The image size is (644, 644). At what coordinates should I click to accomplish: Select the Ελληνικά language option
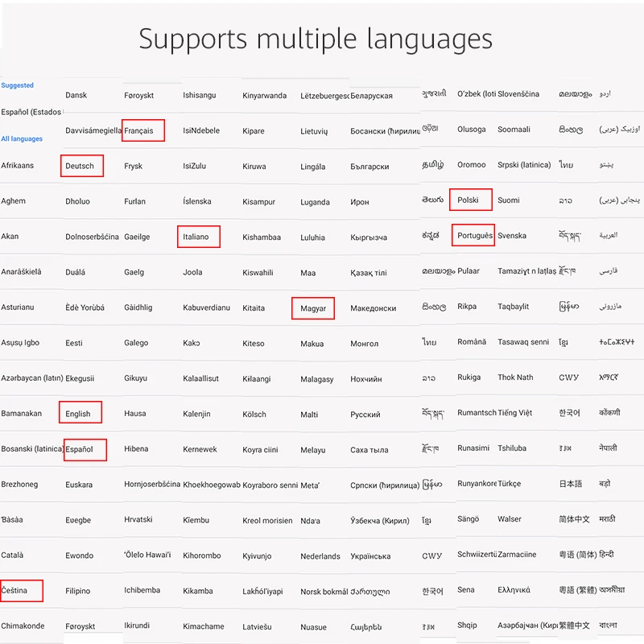pos(514,590)
